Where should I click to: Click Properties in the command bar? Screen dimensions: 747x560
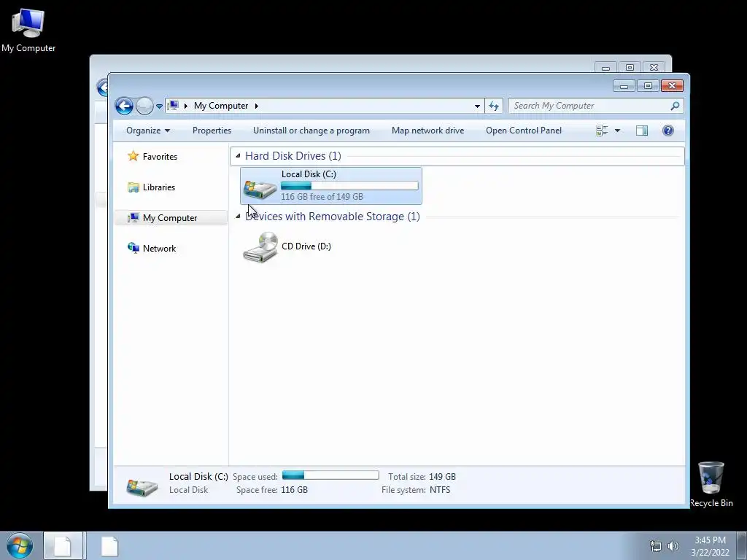coord(212,131)
